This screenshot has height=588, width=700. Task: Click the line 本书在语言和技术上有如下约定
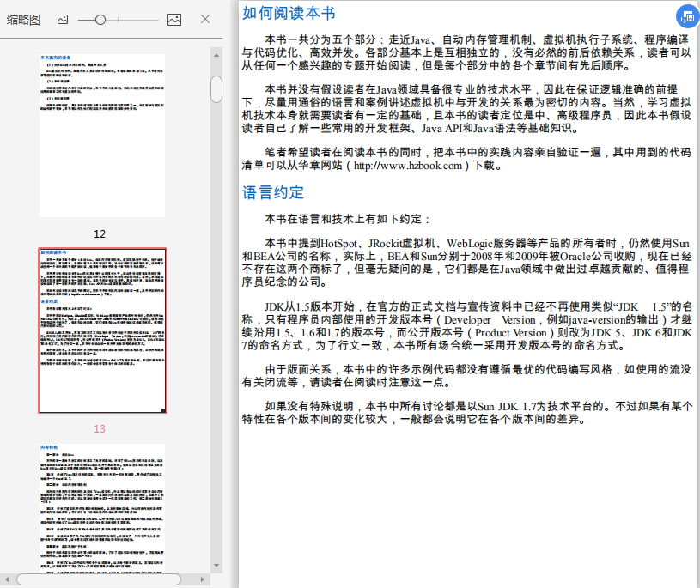tap(347, 219)
